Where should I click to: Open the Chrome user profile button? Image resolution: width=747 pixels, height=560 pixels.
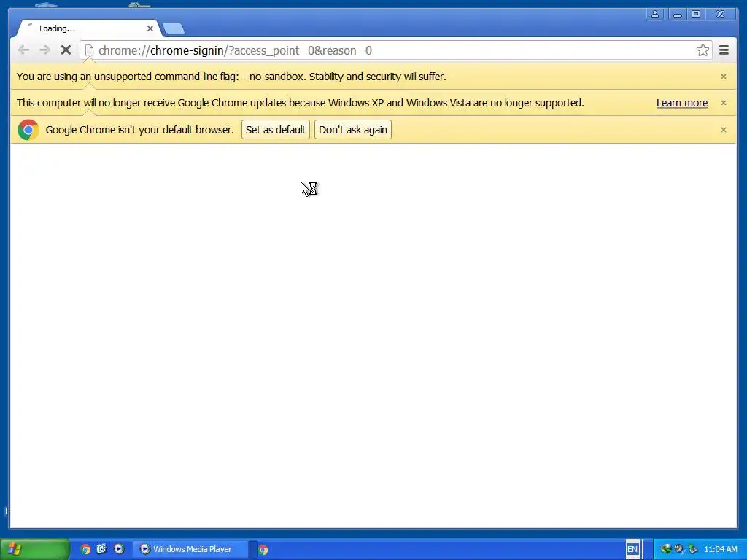[x=655, y=15]
